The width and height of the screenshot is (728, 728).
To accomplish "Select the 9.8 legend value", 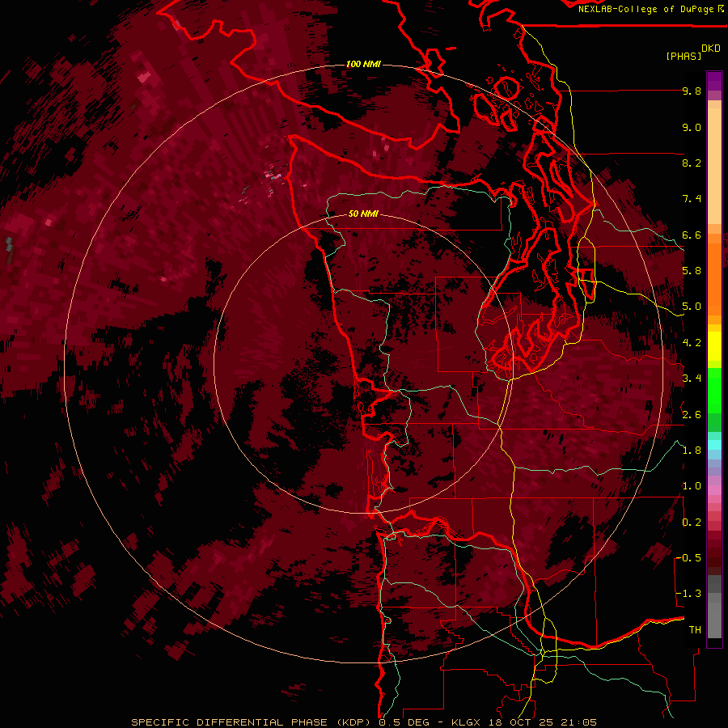I will 692,91.
